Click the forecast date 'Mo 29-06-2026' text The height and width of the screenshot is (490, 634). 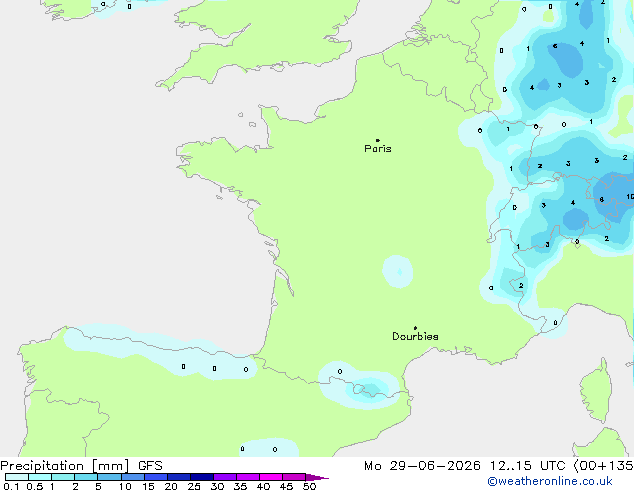(422, 466)
